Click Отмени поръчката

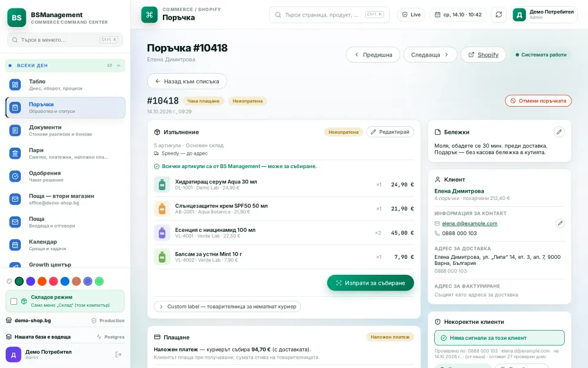(x=538, y=101)
